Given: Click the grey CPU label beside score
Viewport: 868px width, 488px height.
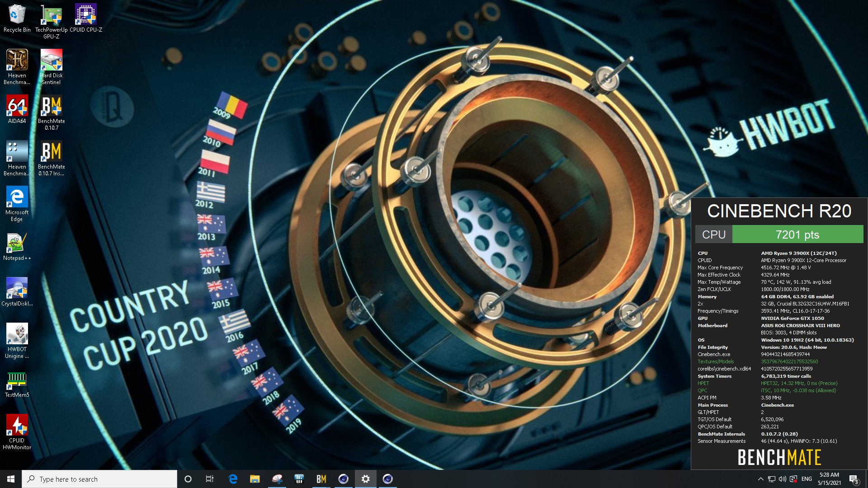Looking at the screenshot, I should tap(713, 235).
